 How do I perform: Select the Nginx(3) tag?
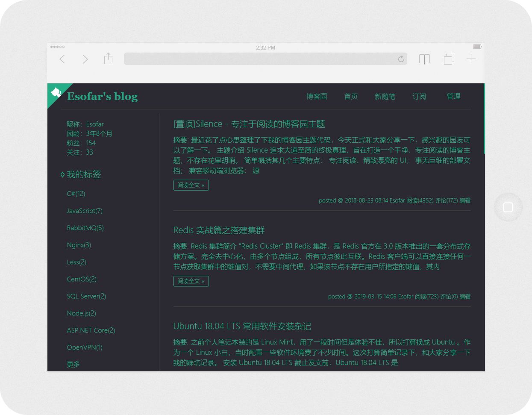[x=79, y=245]
